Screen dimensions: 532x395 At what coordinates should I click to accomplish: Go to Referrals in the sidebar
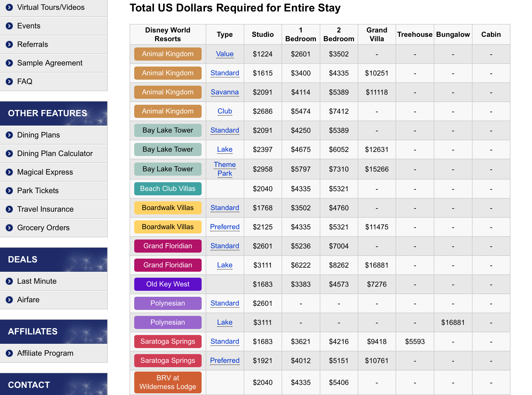54,44
